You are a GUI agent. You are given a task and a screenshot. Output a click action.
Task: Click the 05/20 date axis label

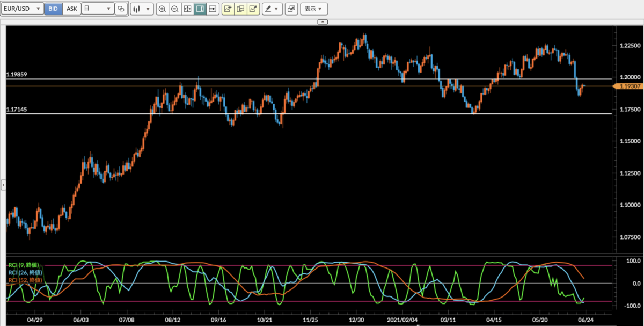(540, 319)
